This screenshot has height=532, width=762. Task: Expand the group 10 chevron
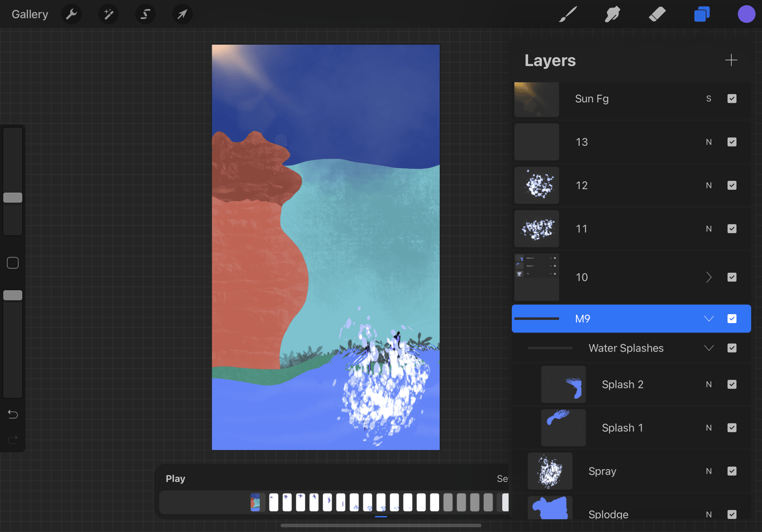(709, 277)
